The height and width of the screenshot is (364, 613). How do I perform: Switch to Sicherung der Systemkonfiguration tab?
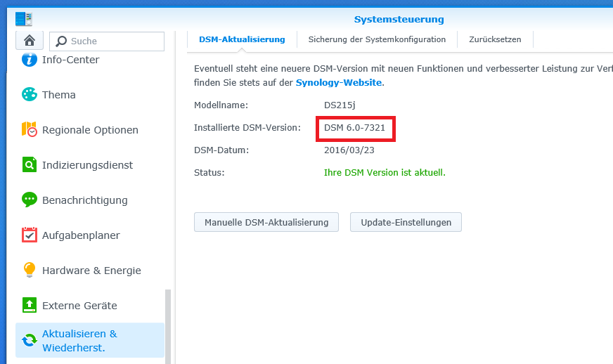pos(377,39)
